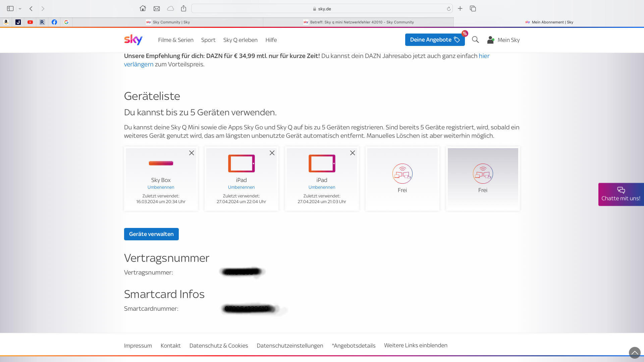This screenshot has height=362, width=644.
Task: Open a new tab with plus icon
Action: 460,8
